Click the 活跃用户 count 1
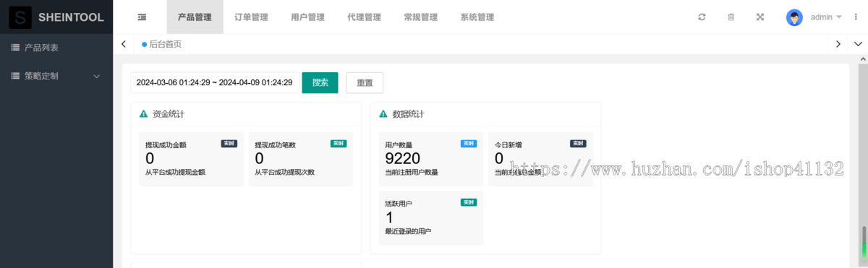This screenshot has width=868, height=268. (389, 218)
